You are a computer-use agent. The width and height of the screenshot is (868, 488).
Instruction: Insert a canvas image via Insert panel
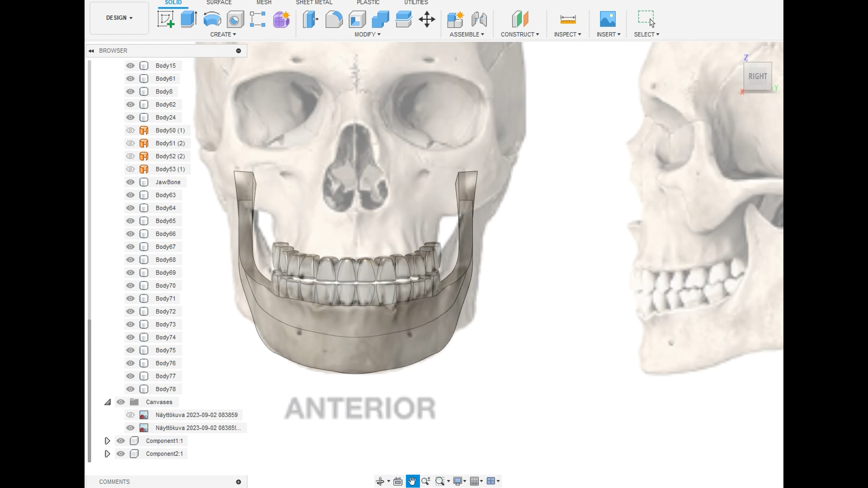608,19
